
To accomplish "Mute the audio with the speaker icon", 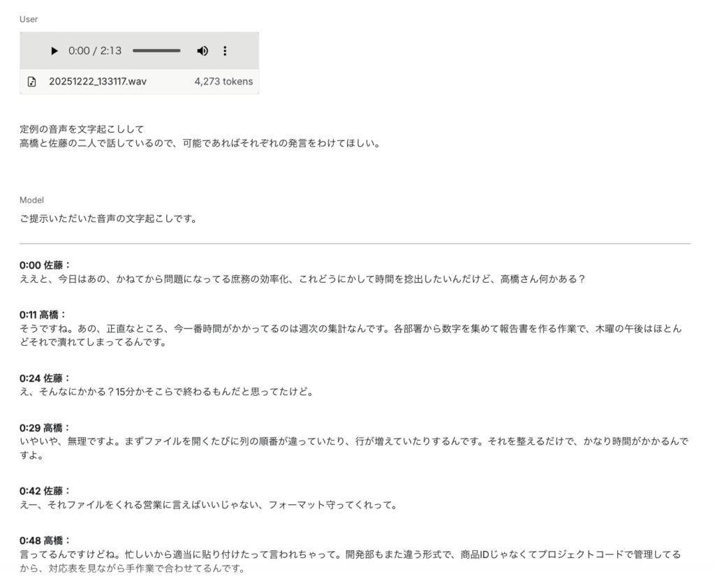I will coord(202,51).
